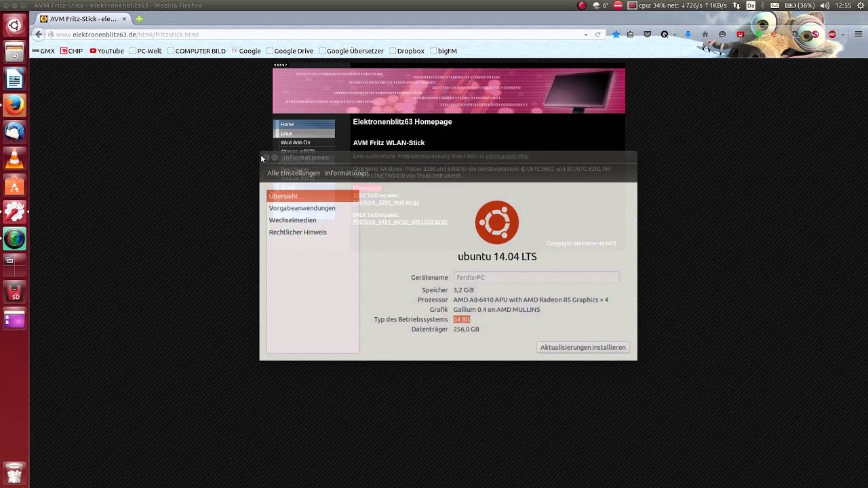Click the green globe app in the dock
The width and height of the screenshot is (868, 488).
[x=14, y=239]
